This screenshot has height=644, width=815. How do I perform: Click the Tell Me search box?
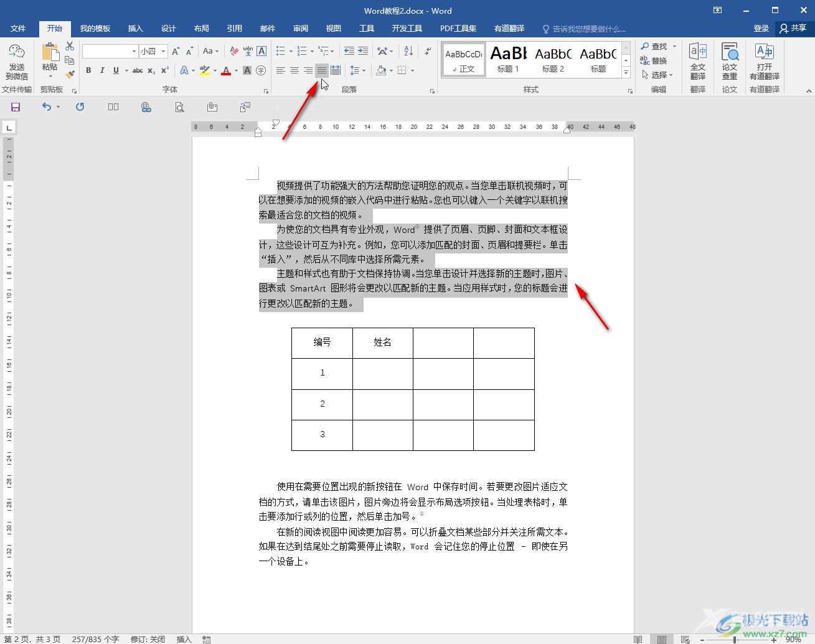tap(584, 29)
